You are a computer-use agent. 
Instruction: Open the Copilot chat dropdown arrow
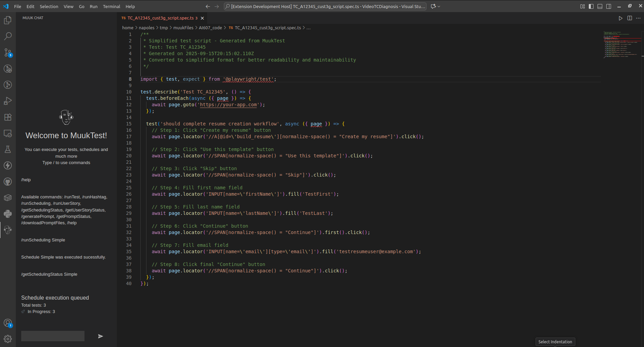tap(439, 6)
